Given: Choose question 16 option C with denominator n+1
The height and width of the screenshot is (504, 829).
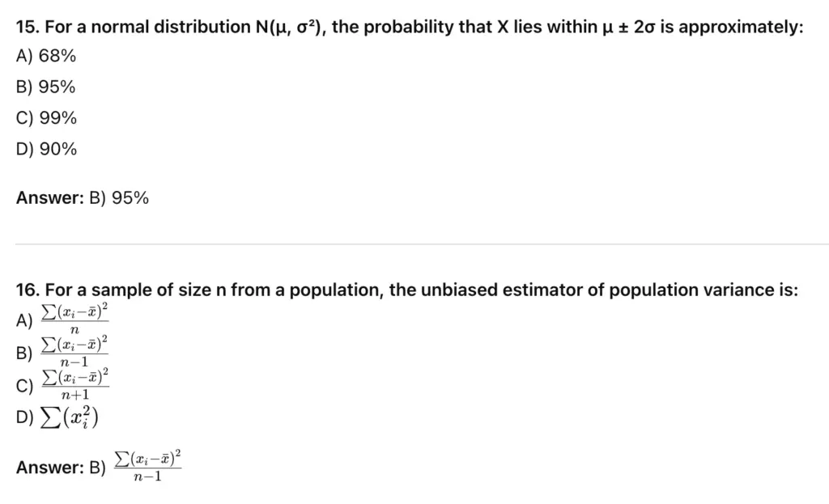Looking at the screenshot, I should [x=74, y=384].
